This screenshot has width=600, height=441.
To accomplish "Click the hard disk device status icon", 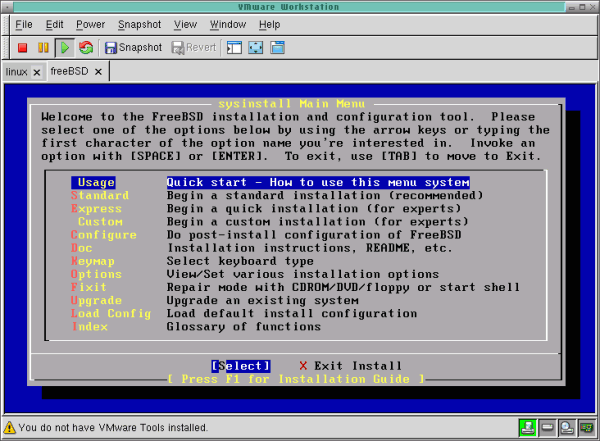I will [x=547, y=428].
